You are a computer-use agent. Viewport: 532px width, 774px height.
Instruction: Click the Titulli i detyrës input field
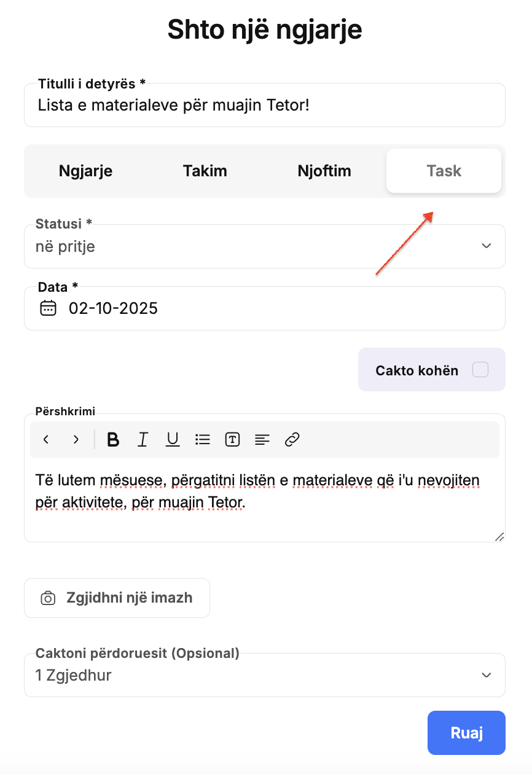coord(264,106)
